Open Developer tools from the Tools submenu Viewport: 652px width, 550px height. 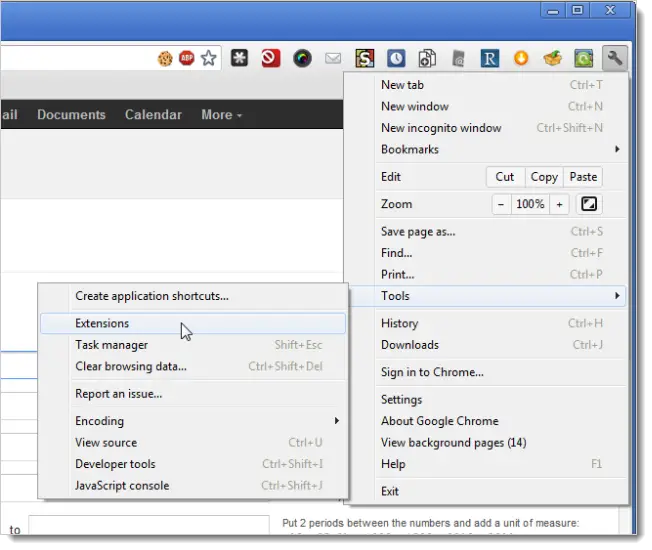pyautogui.click(x=193, y=464)
